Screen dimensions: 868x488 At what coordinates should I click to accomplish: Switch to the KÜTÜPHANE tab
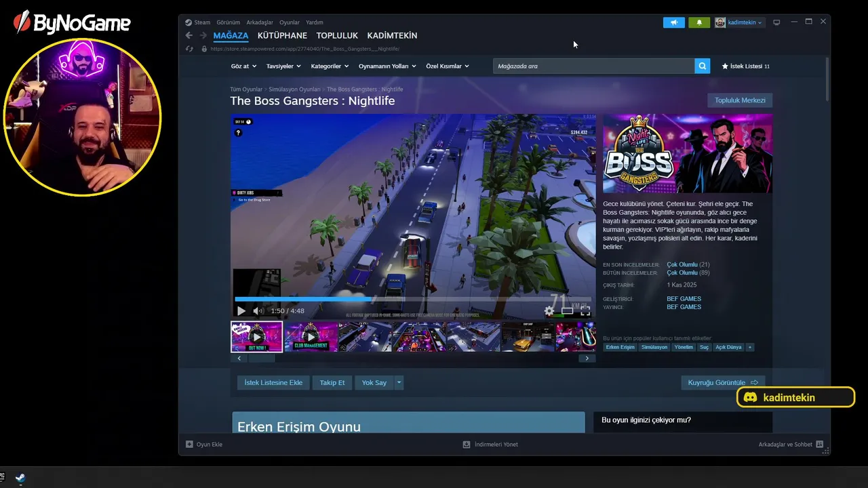pos(282,35)
